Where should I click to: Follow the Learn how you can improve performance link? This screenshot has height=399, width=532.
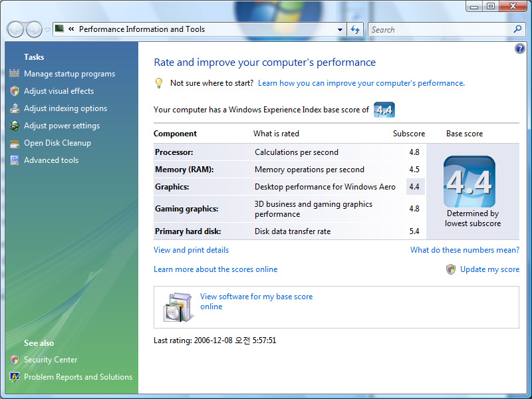click(361, 83)
